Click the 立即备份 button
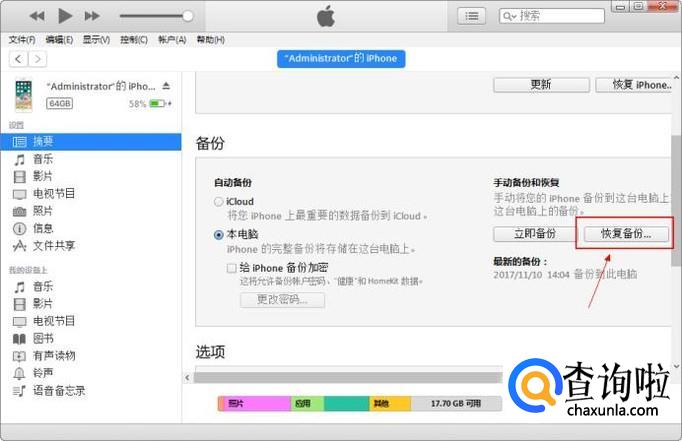 click(535, 234)
